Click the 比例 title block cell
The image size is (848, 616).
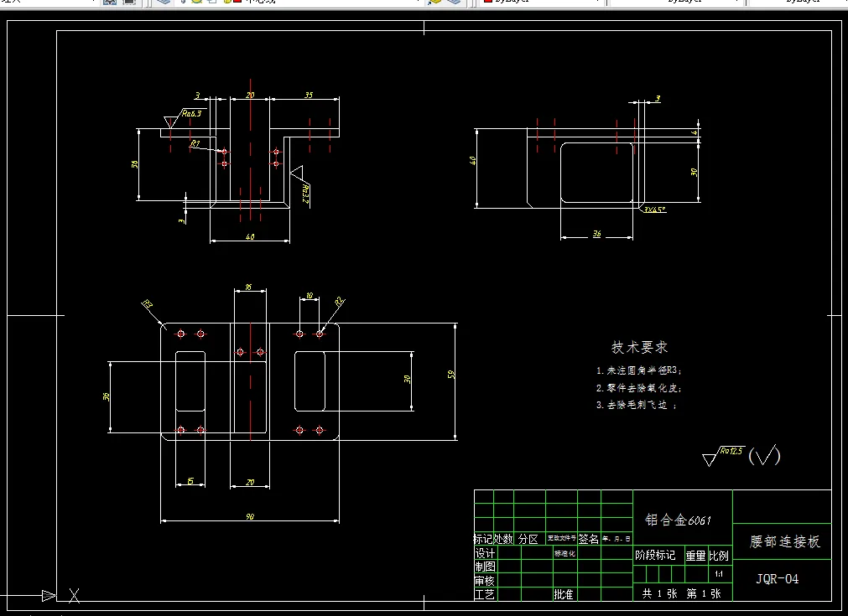tap(719, 556)
